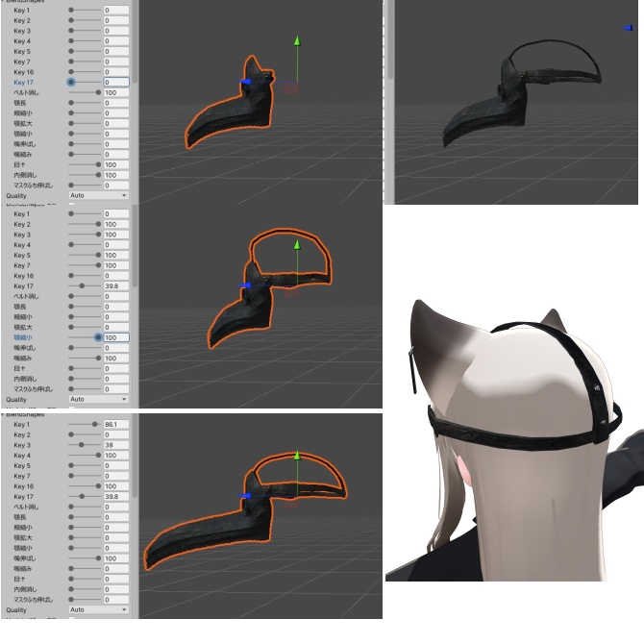Adjust the 嘴縮み slider set at 100
Image resolution: width=644 pixels, height=644 pixels.
pos(85,359)
